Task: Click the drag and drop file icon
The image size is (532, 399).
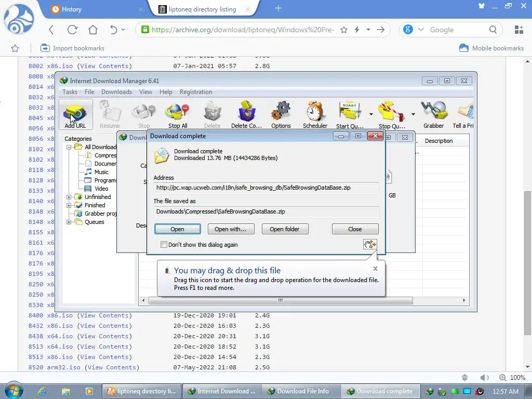Action: click(x=369, y=244)
